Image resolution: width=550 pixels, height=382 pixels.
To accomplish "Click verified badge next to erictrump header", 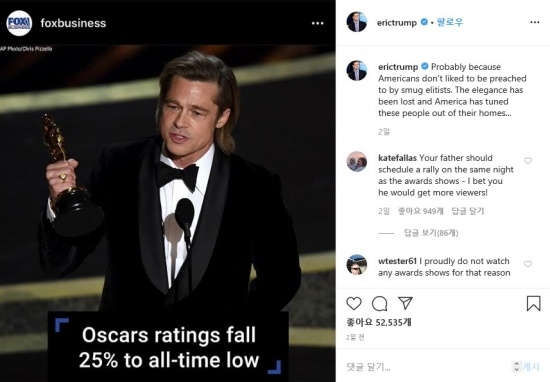I will pyautogui.click(x=424, y=22).
